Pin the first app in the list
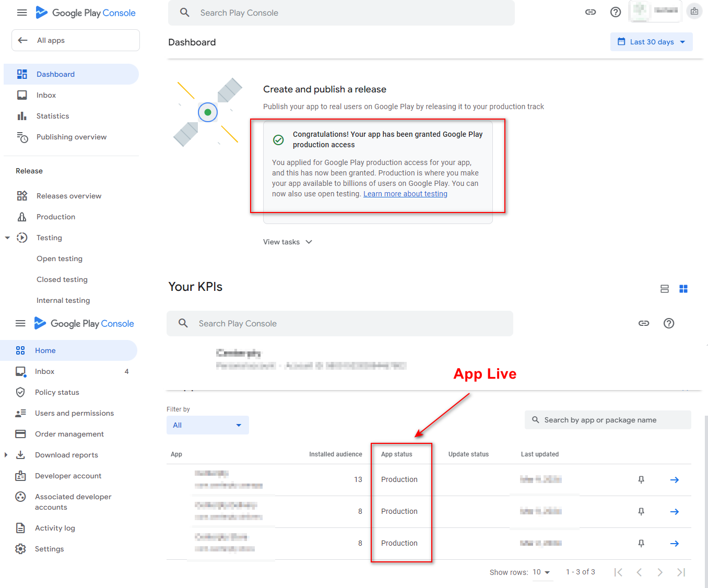 pyautogui.click(x=641, y=479)
